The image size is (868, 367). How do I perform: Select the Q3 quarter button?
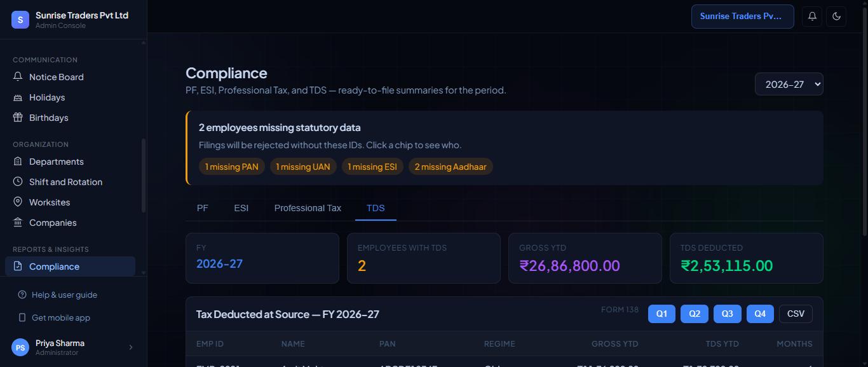728,314
